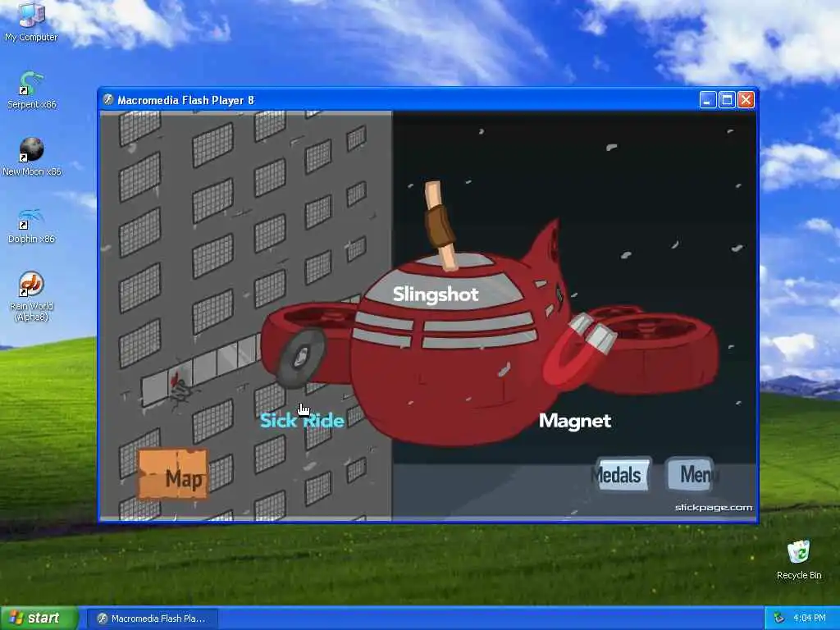Minimize the Flash Player window

click(708, 100)
